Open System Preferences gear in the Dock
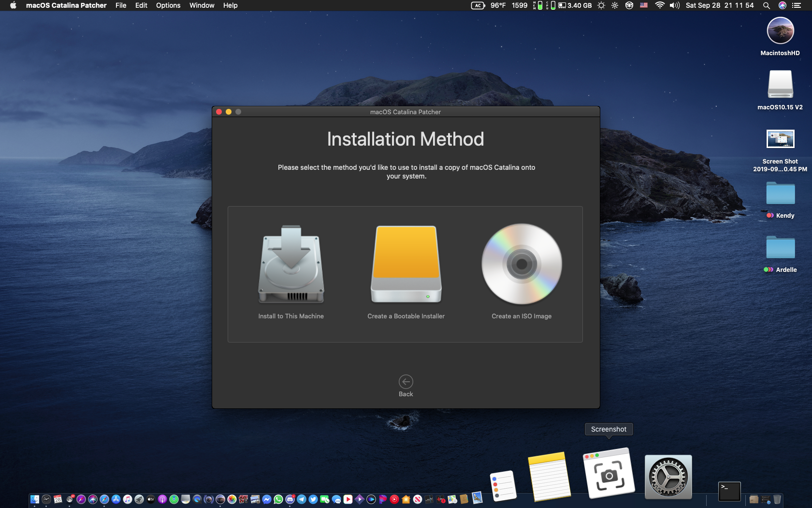This screenshot has width=812, height=508. pyautogui.click(x=668, y=477)
